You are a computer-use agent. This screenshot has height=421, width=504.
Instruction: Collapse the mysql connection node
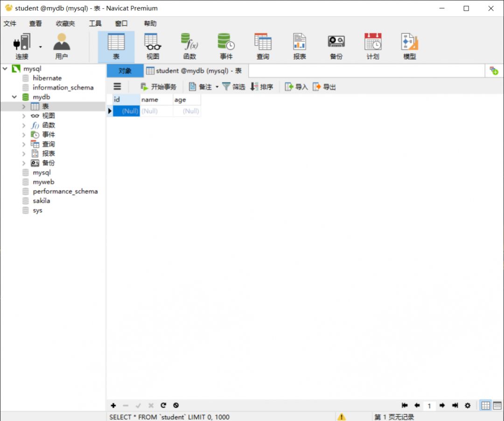5,69
